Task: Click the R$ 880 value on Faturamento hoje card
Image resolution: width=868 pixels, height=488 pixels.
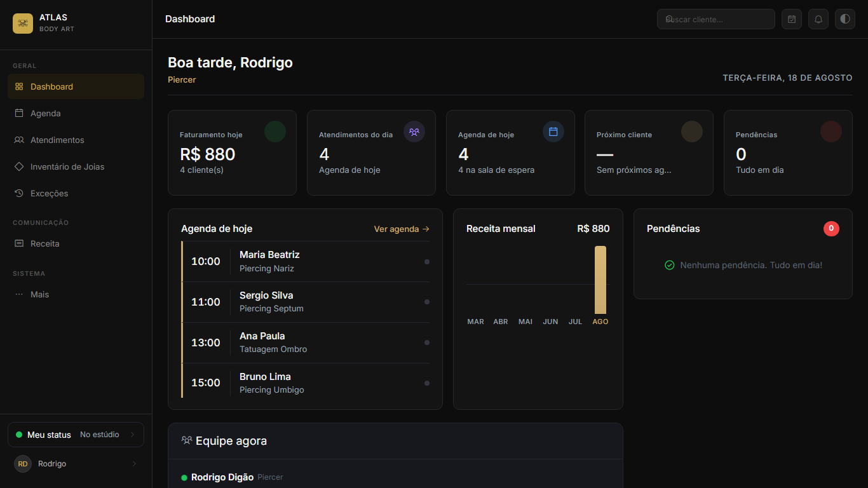Action: 208,154
